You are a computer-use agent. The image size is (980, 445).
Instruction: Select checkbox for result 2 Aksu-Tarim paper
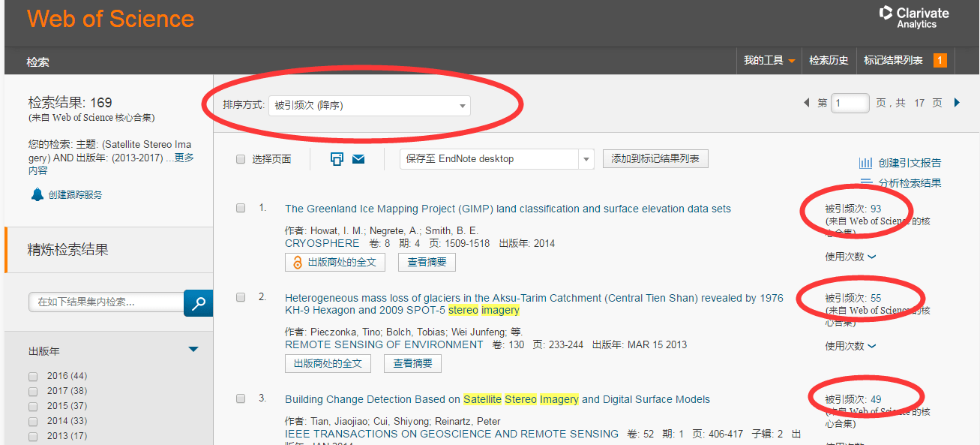241,297
